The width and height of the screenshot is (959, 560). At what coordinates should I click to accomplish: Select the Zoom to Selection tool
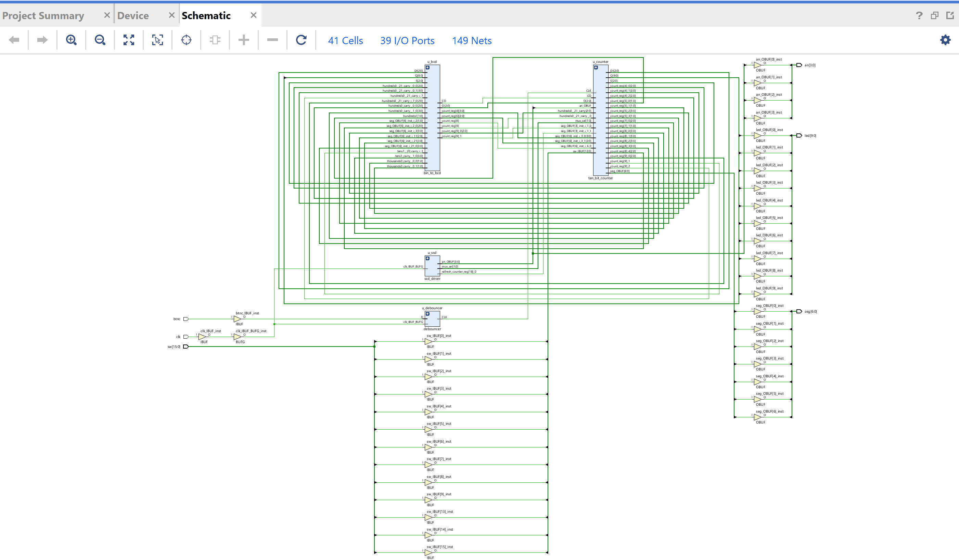(157, 40)
